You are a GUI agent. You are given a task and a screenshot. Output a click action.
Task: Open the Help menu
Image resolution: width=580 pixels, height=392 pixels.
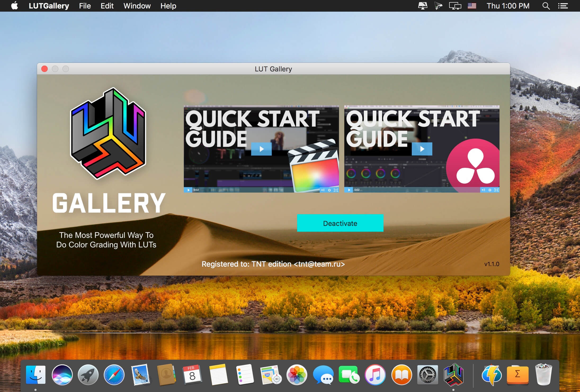(x=168, y=6)
